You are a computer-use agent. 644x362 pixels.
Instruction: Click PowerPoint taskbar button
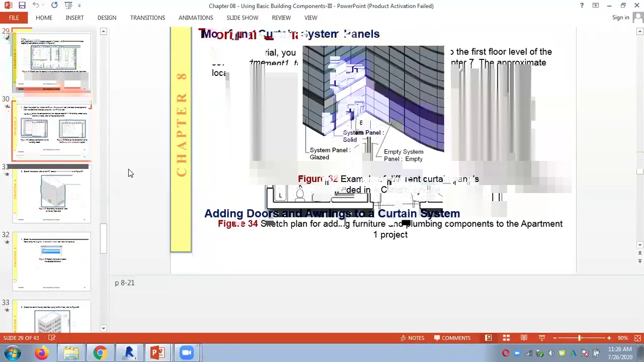click(157, 353)
